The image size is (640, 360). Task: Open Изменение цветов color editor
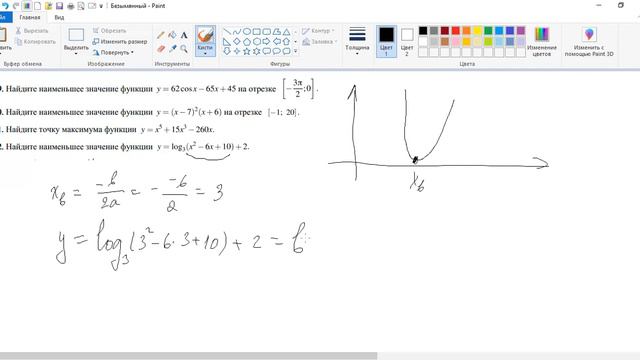coord(542,41)
